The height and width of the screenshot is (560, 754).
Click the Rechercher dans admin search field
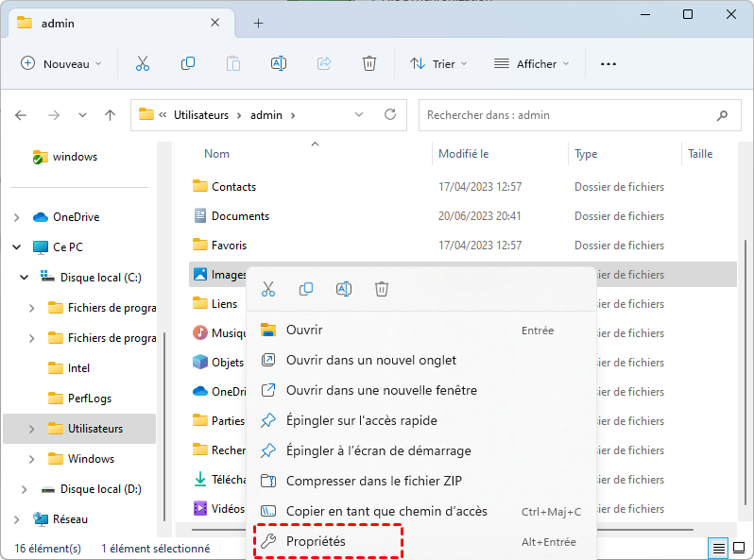[x=567, y=115]
